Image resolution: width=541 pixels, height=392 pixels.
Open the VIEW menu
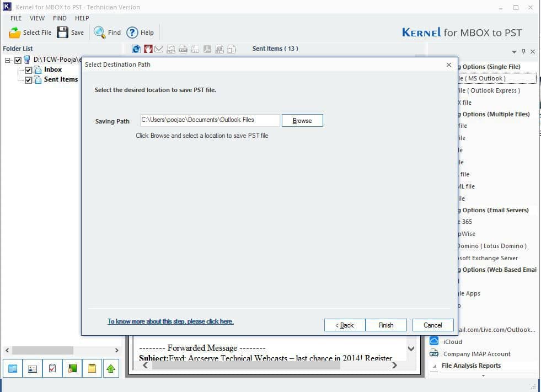click(37, 18)
